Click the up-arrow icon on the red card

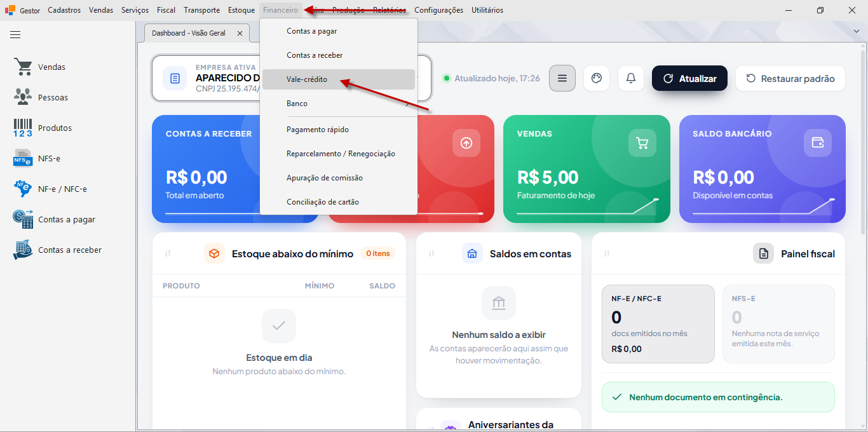tap(466, 143)
